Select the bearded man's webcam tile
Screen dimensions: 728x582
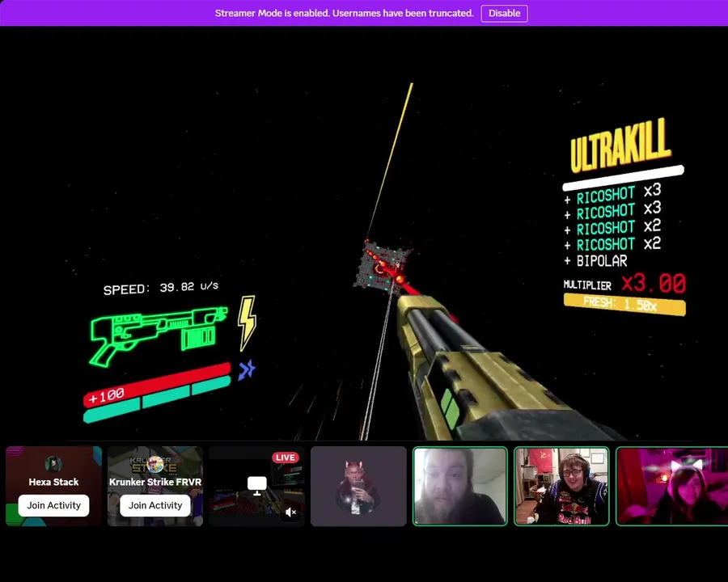460,487
